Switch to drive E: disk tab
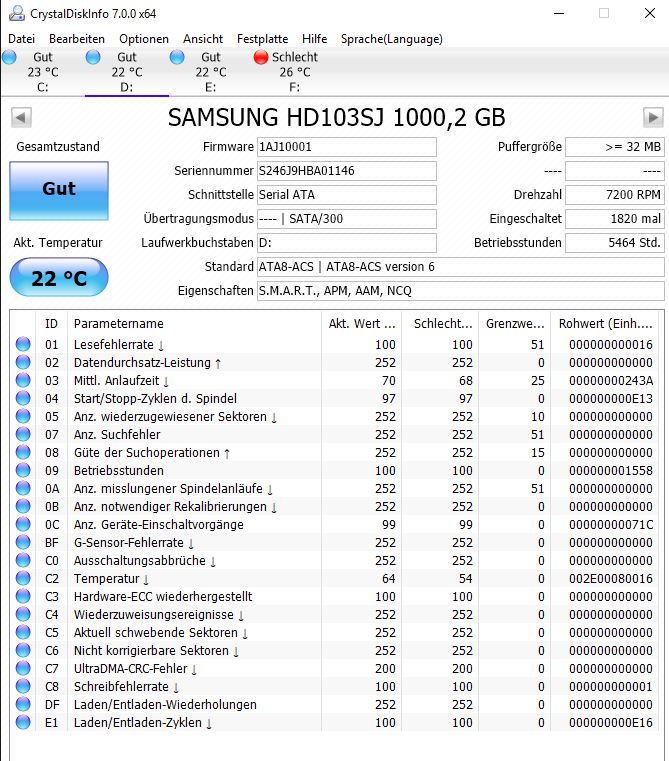 click(x=211, y=72)
